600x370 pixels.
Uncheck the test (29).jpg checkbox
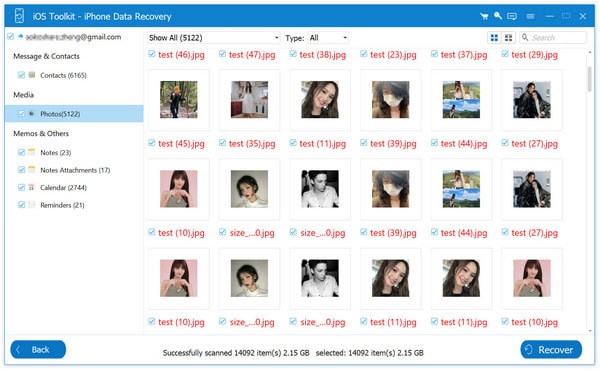pyautogui.click(x=505, y=54)
